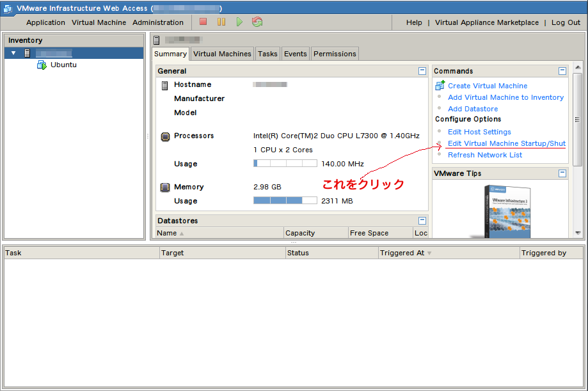The image size is (588, 391).
Task: Collapse the Commands panel
Action: [x=562, y=71]
